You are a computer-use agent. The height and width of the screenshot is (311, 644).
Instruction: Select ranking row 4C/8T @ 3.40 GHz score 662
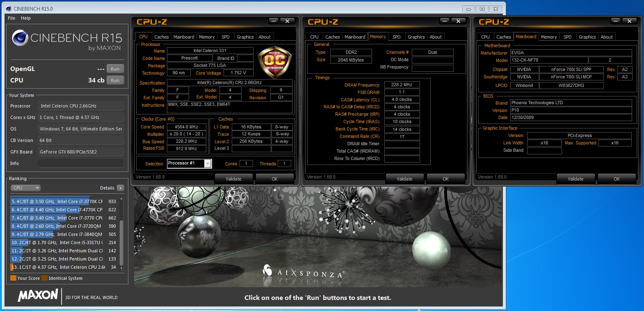click(x=64, y=218)
